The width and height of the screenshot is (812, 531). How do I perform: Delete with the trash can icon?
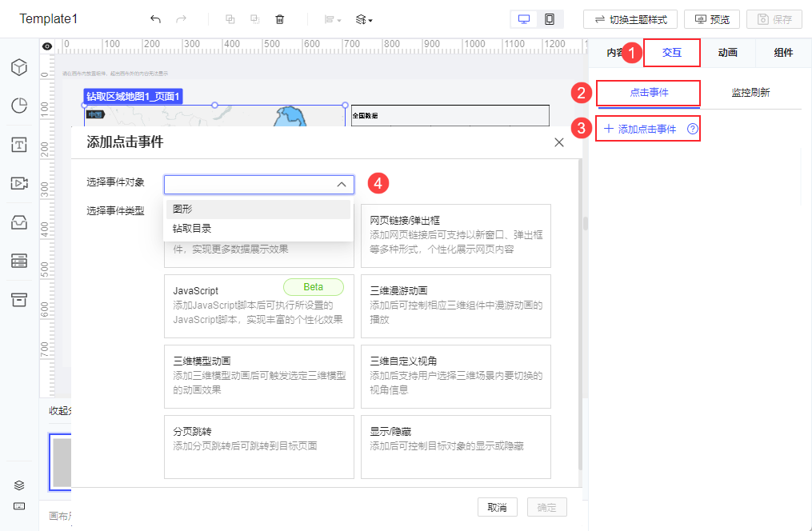[x=280, y=19]
